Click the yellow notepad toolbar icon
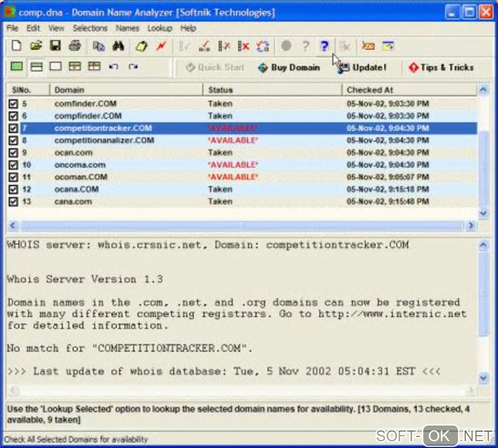Viewport: 498px width, 448px height. 142,46
